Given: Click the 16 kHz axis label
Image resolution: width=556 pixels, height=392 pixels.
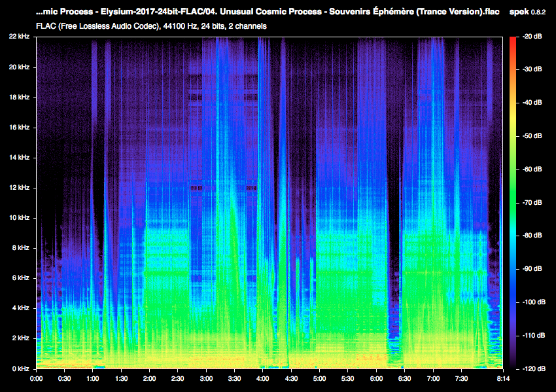Looking at the screenshot, I should click(x=19, y=127).
